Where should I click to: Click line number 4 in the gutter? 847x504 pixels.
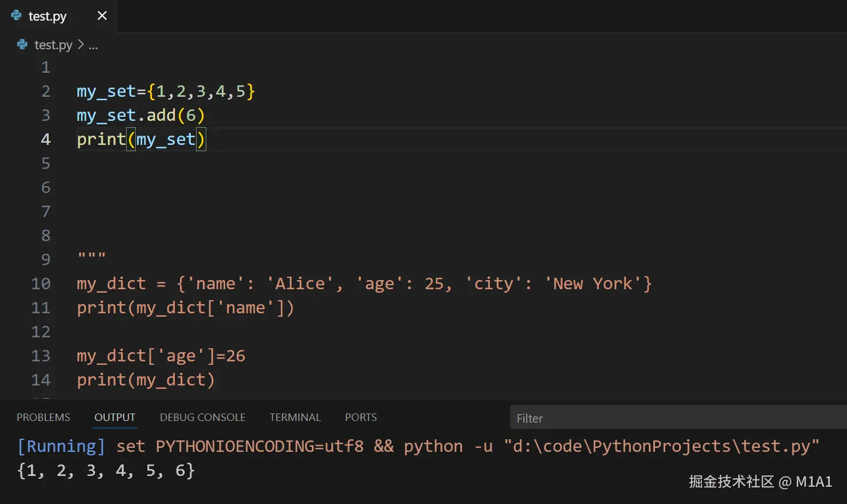(x=46, y=140)
